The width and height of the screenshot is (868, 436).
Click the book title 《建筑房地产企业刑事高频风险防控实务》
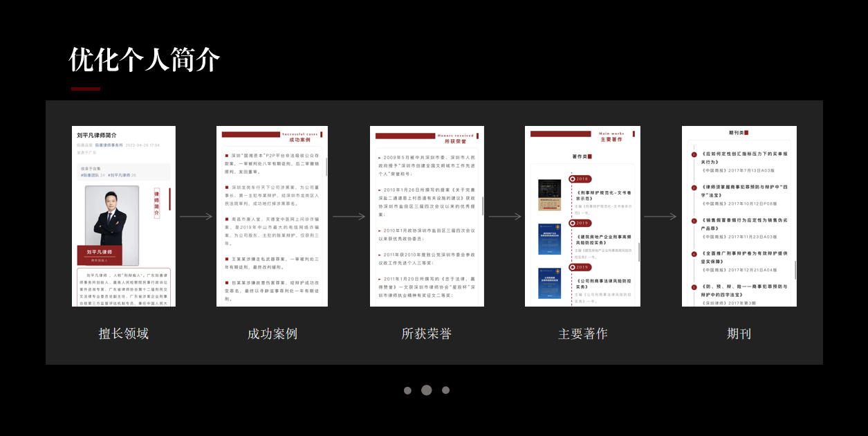click(604, 239)
